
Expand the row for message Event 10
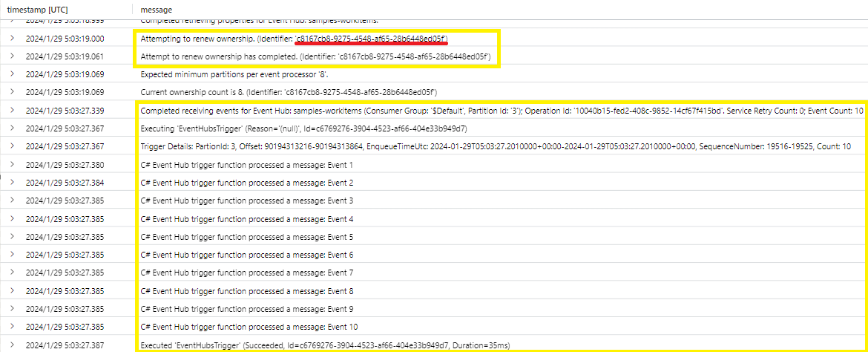coord(12,327)
